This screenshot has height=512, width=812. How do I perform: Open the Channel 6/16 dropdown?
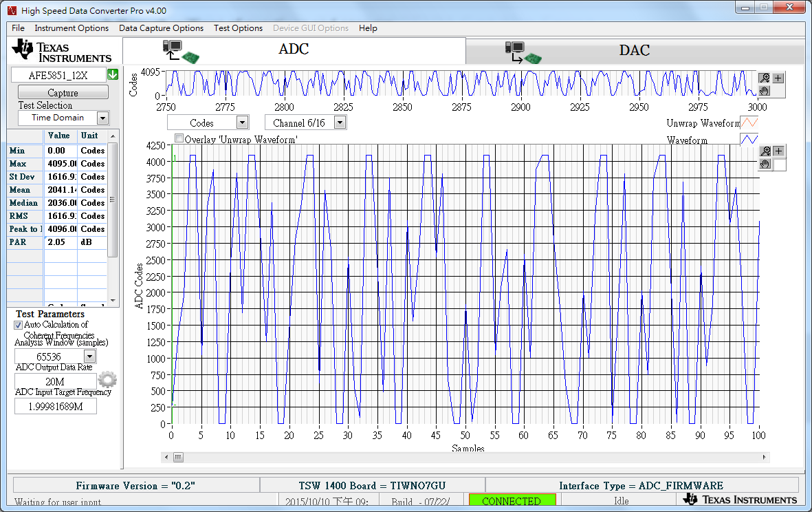[340, 122]
